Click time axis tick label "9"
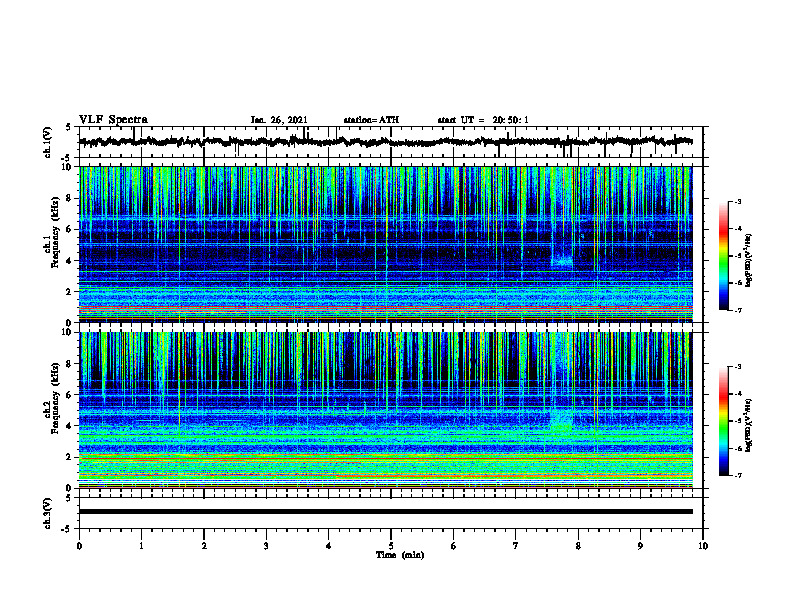Screen dimensions: 792x612 tap(640, 546)
